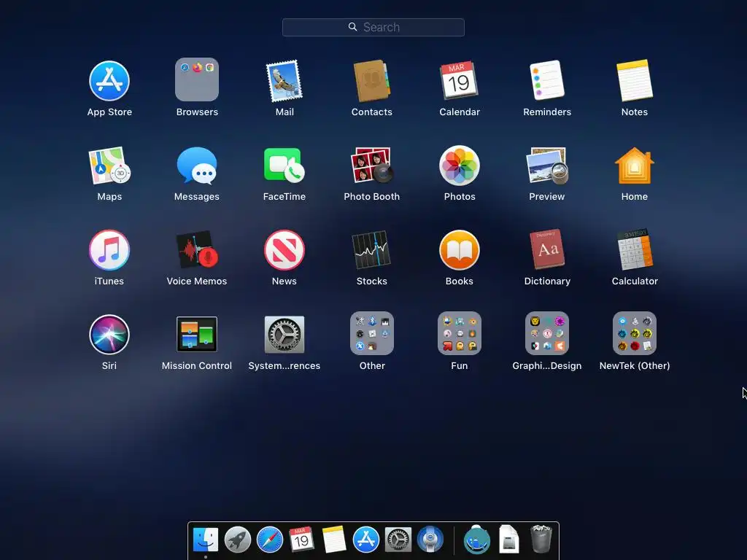Start the FaceTime app
The height and width of the screenshot is (560, 747).
tap(285, 166)
